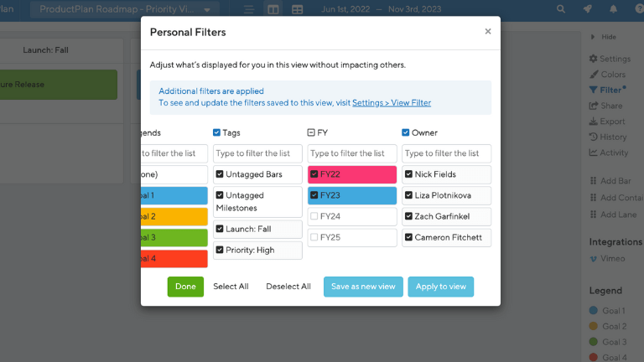This screenshot has width=644, height=362.
Task: Follow the Settings > View Filter link
Action: [x=392, y=102]
